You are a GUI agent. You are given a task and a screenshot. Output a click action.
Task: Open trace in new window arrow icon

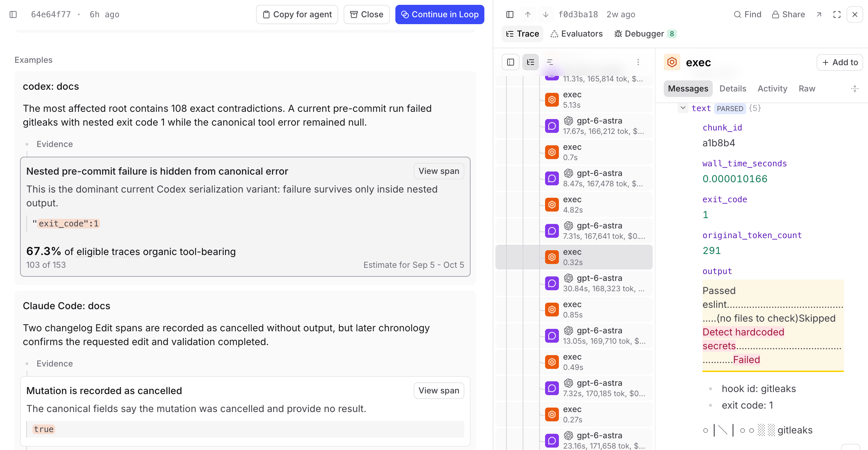pyautogui.click(x=819, y=14)
